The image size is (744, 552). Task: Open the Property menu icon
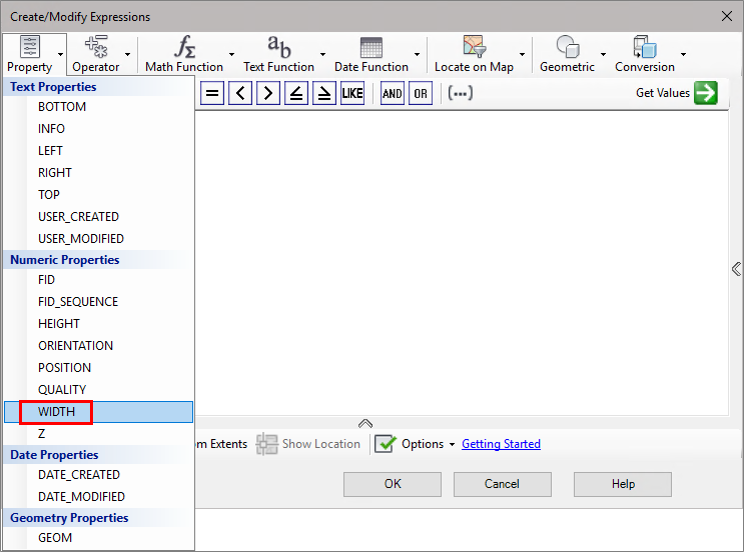[x=29, y=47]
